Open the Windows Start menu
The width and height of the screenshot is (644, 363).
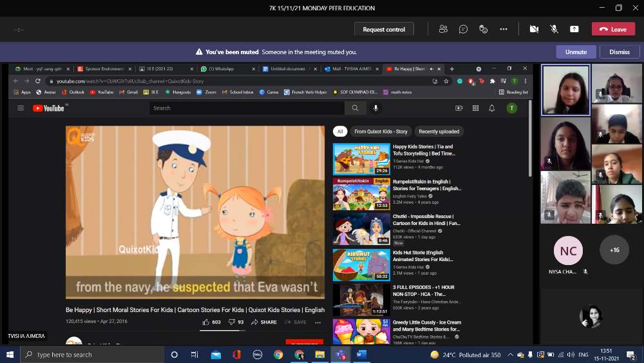coord(10,355)
